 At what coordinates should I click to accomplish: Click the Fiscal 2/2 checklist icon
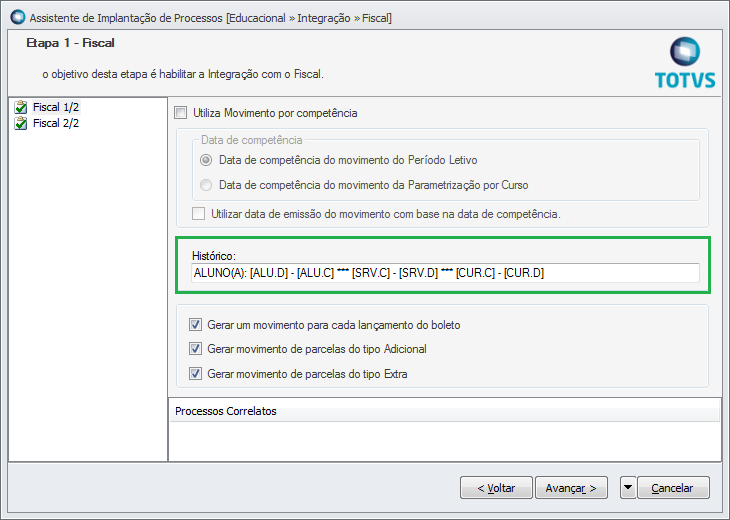[20, 123]
